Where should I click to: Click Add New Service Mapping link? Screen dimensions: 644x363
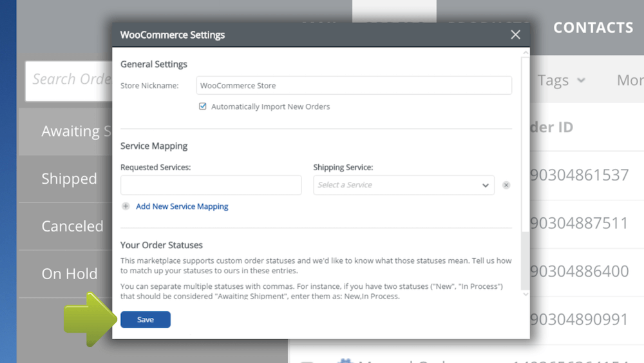(x=182, y=206)
